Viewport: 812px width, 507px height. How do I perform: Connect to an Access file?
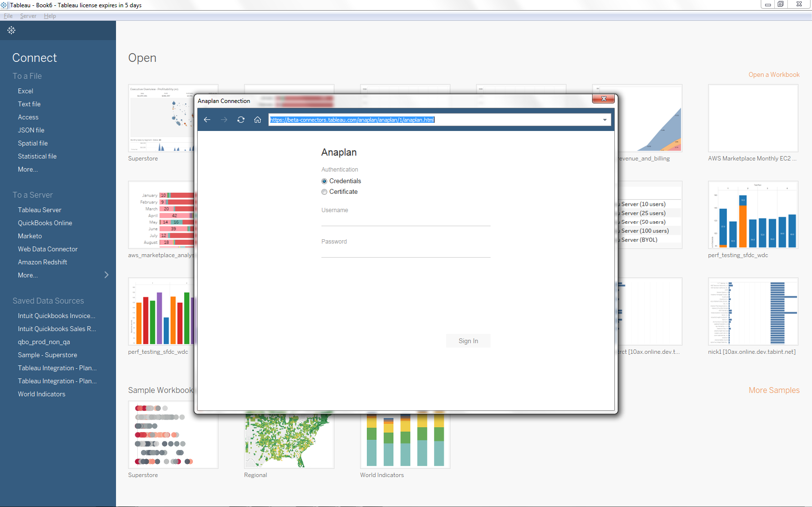28,117
